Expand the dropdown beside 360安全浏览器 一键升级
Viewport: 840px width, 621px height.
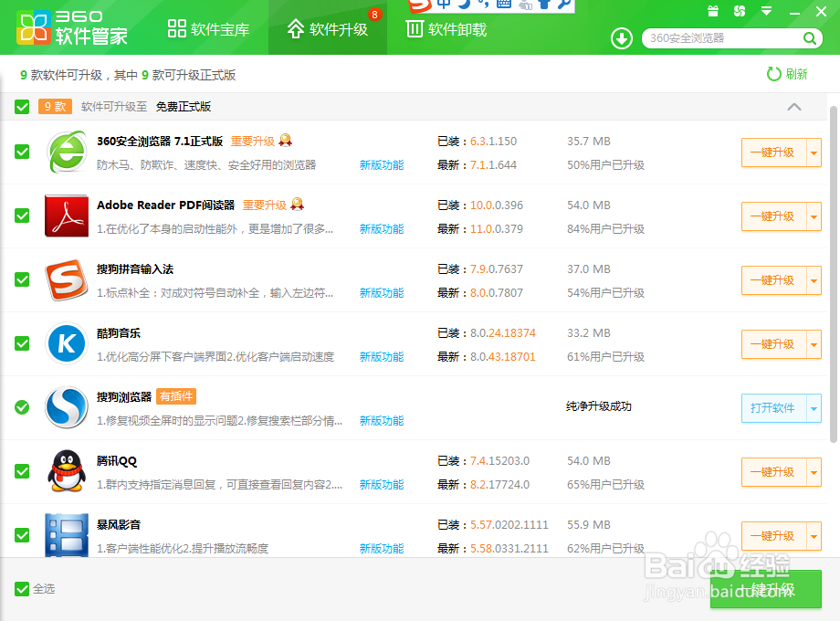(814, 153)
